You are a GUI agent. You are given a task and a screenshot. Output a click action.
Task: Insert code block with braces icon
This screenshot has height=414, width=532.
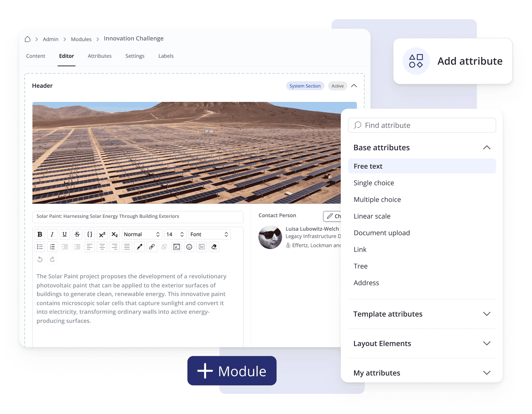point(90,234)
